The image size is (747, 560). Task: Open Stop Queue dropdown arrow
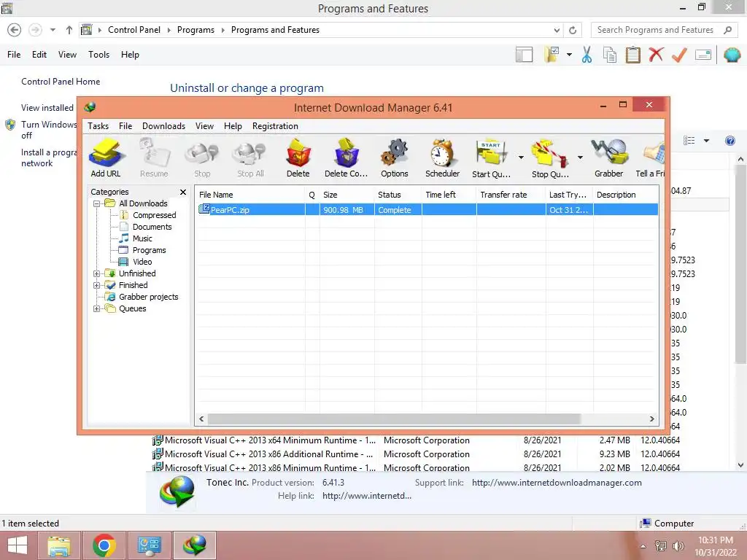tap(580, 157)
